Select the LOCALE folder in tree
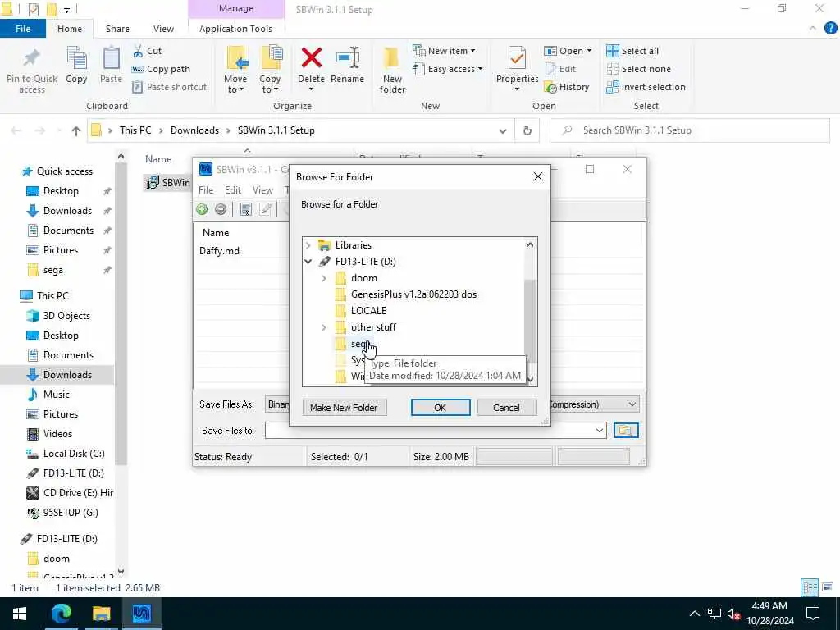 pyautogui.click(x=368, y=311)
